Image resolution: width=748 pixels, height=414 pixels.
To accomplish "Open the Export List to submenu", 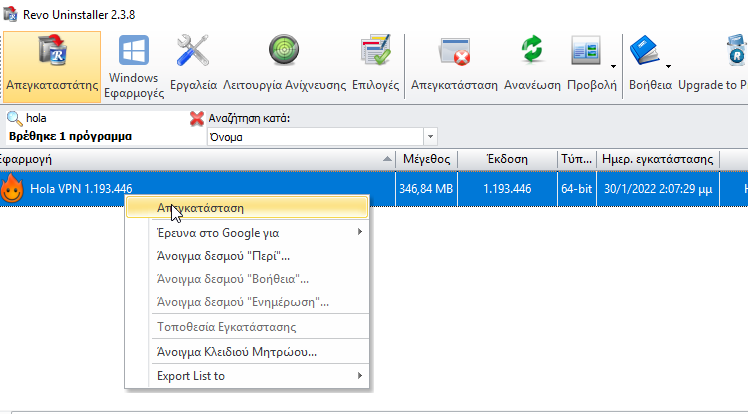I will [247, 376].
